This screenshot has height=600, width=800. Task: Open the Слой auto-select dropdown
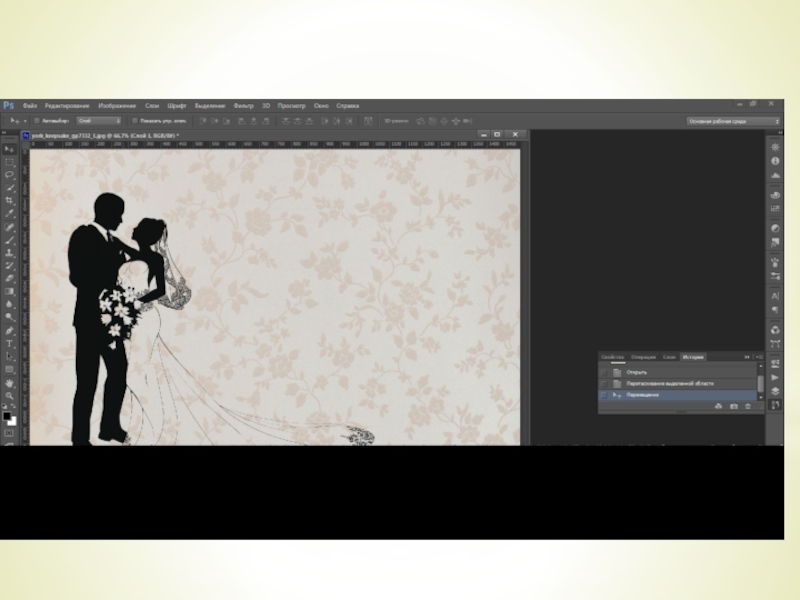[98, 121]
